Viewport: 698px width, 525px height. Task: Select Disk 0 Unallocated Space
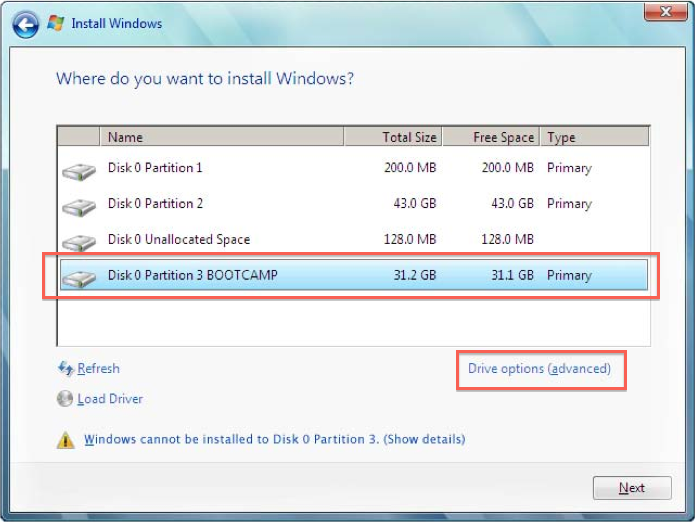coord(353,240)
